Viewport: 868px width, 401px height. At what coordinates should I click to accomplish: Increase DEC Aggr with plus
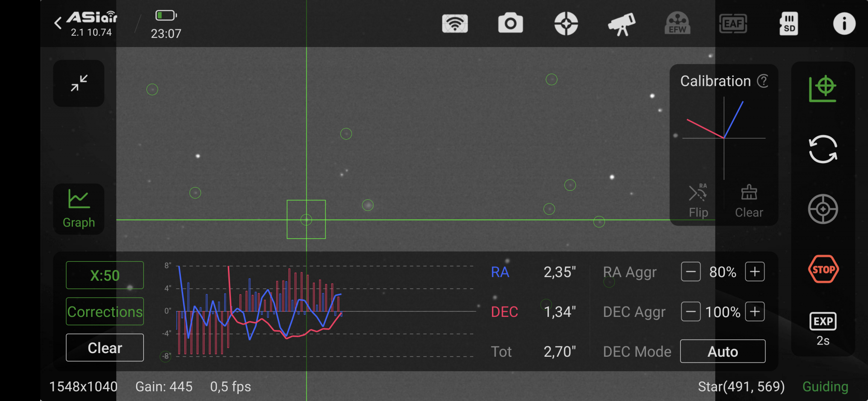click(755, 312)
